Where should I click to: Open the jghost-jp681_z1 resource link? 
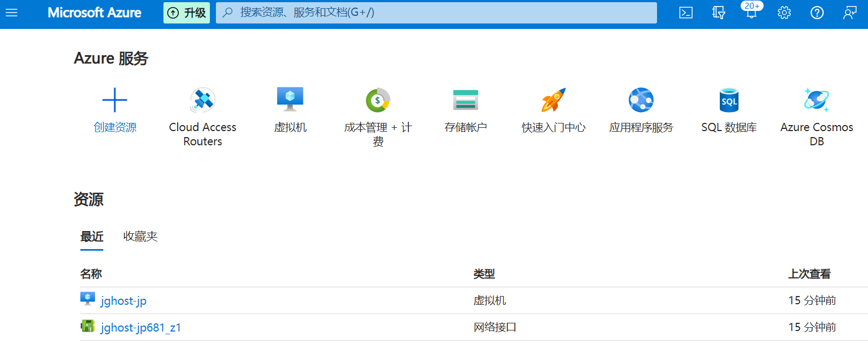(141, 327)
